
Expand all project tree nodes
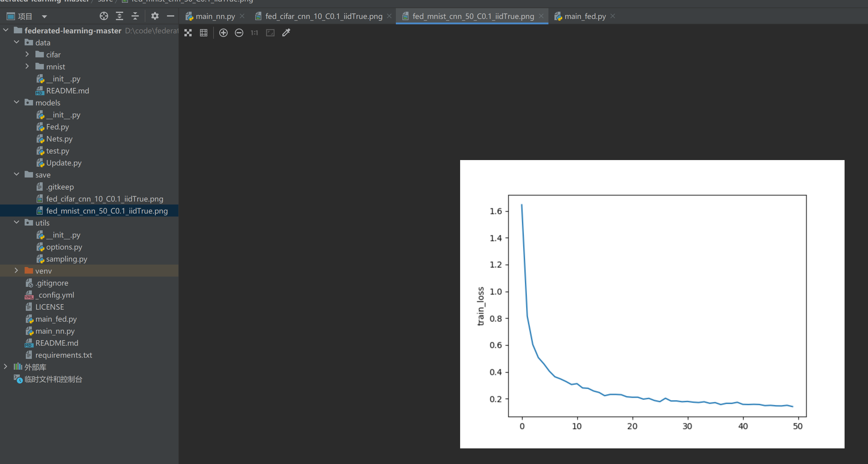click(x=119, y=16)
